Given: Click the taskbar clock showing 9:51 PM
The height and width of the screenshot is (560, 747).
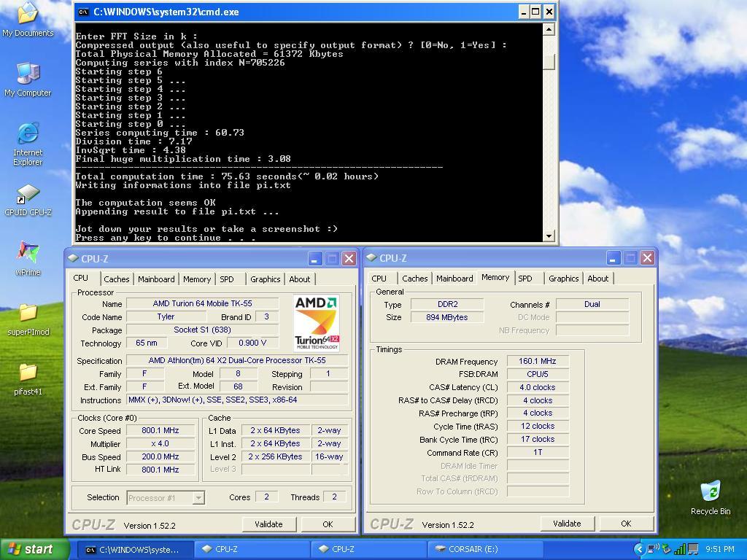Looking at the screenshot, I should pyautogui.click(x=719, y=549).
